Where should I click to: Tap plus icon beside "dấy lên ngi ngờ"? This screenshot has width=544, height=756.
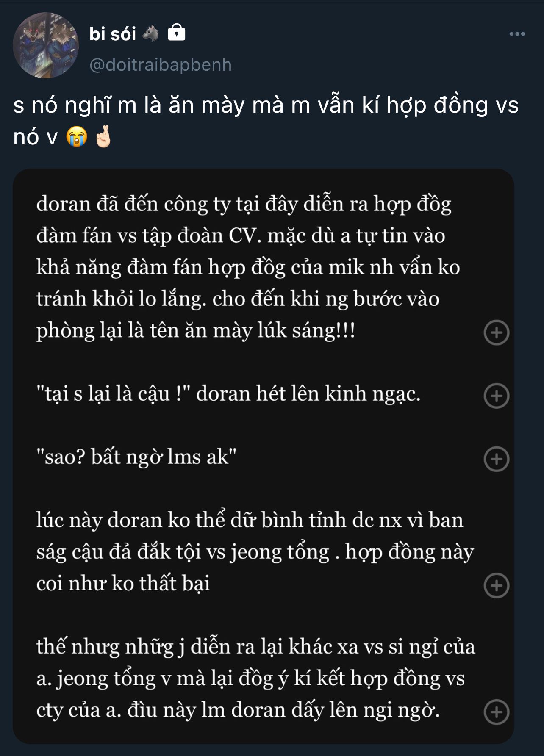point(496,712)
